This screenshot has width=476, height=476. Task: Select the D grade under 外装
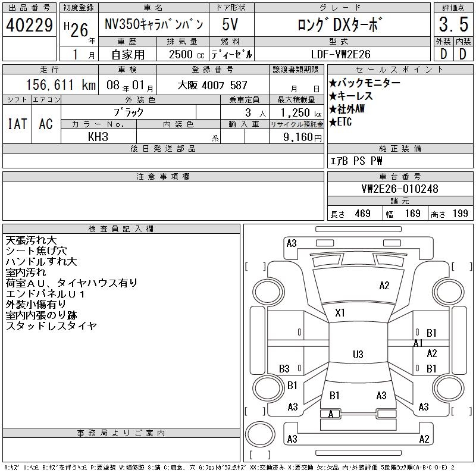click(x=443, y=54)
